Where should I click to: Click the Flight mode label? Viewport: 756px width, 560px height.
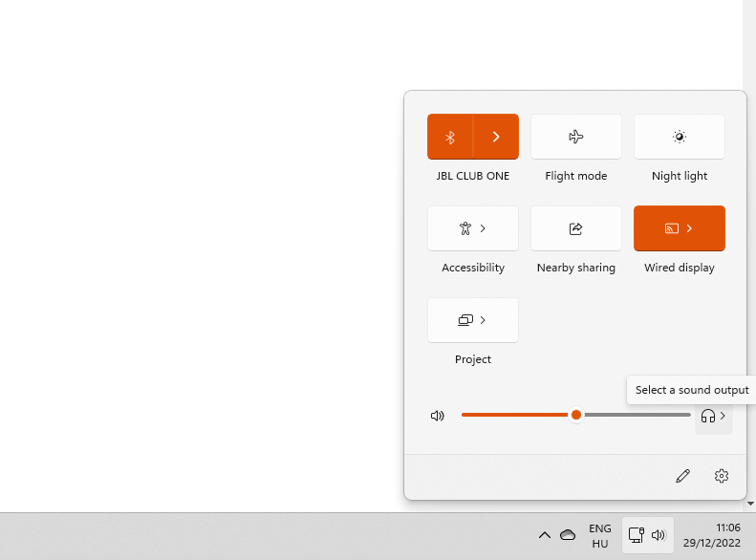[576, 176]
